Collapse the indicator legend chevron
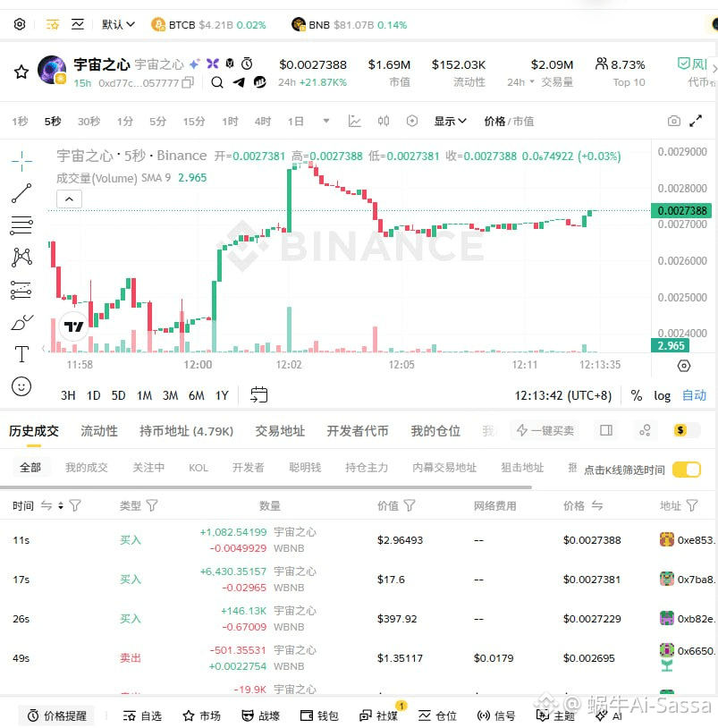Screen dimensions: 718x728 coord(69,199)
